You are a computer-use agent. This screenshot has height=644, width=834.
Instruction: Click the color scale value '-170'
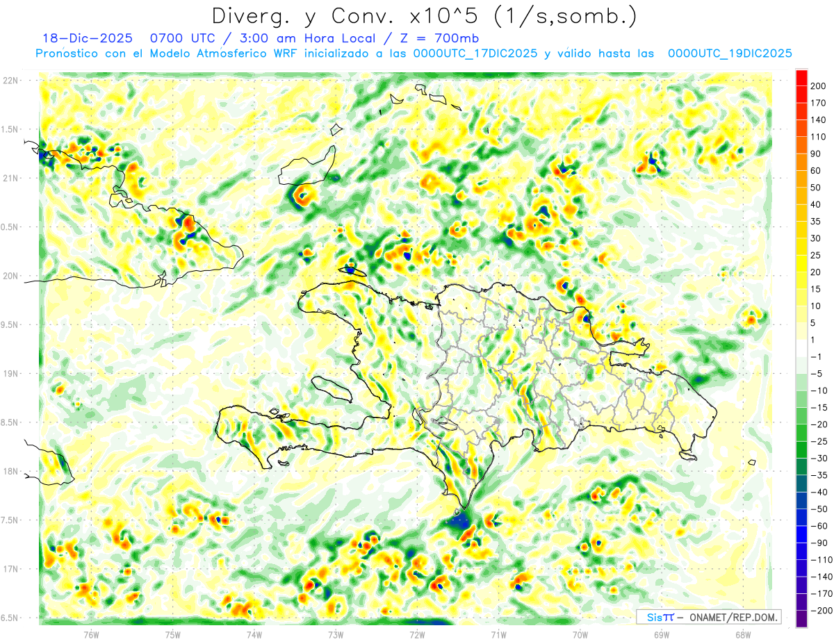pyautogui.click(x=821, y=593)
